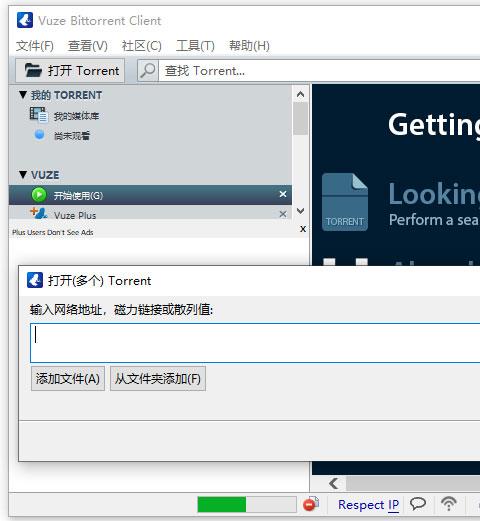Image resolution: width=480 pixels, height=521 pixels.
Task: Close the Getting Started sidebar entry
Action: (x=283, y=194)
